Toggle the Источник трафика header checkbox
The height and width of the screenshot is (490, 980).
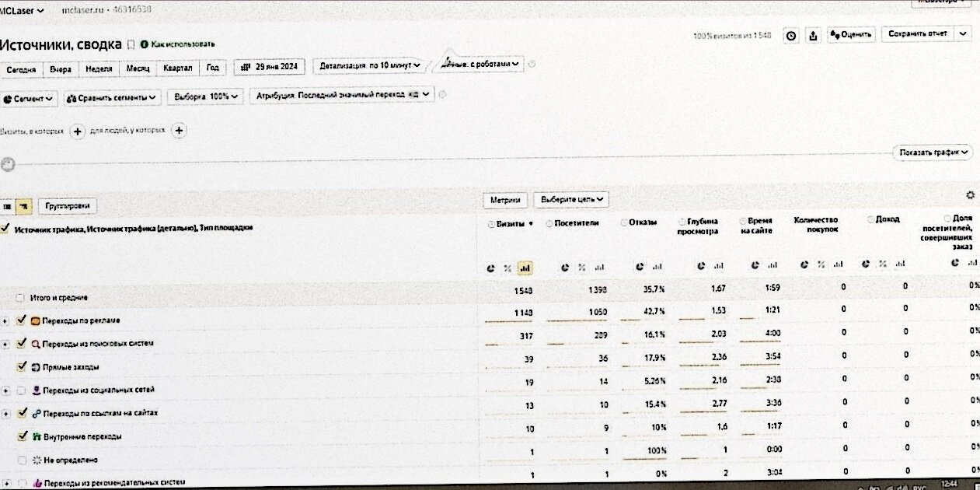pos(6,229)
